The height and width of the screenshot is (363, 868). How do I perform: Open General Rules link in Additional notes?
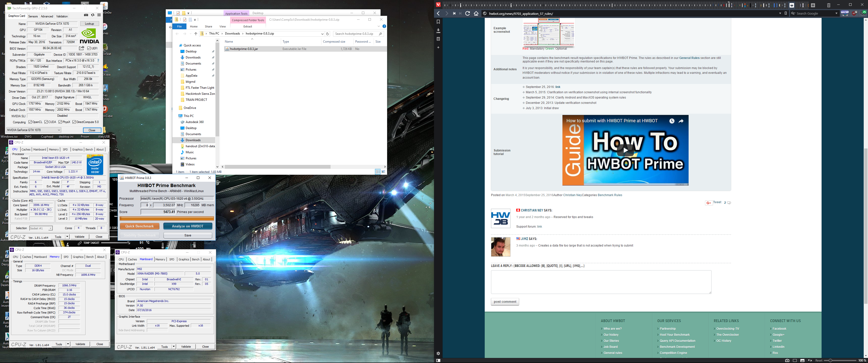pos(689,58)
